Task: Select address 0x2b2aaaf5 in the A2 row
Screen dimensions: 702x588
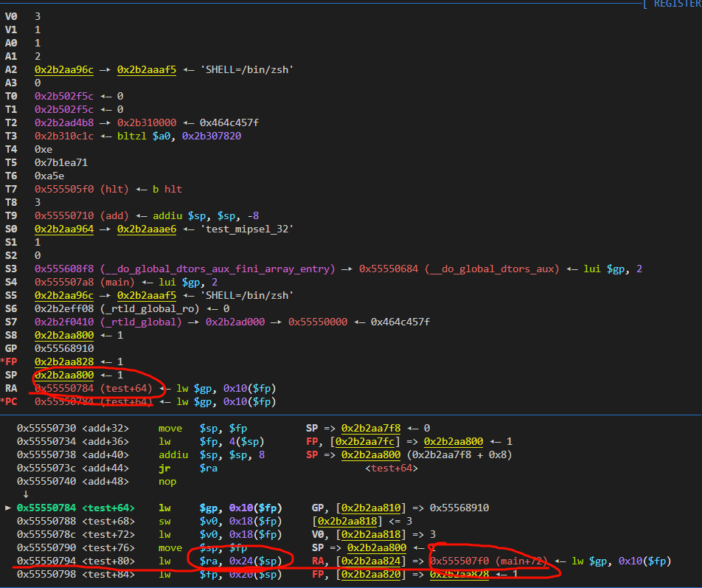Action: [x=147, y=69]
